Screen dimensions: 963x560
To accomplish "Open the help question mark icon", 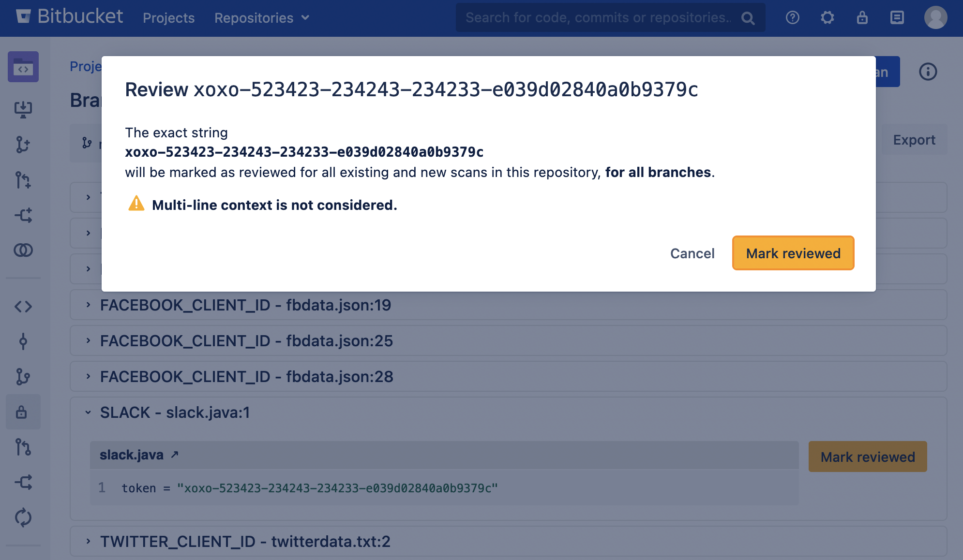I will pyautogui.click(x=792, y=18).
